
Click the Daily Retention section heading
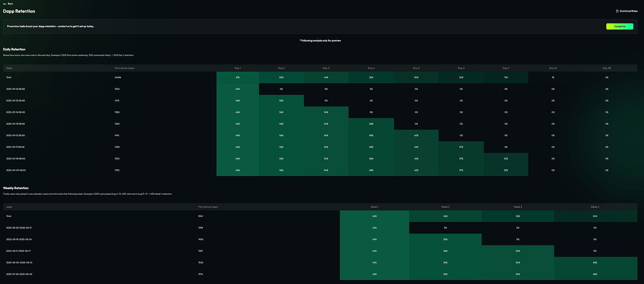tap(14, 49)
